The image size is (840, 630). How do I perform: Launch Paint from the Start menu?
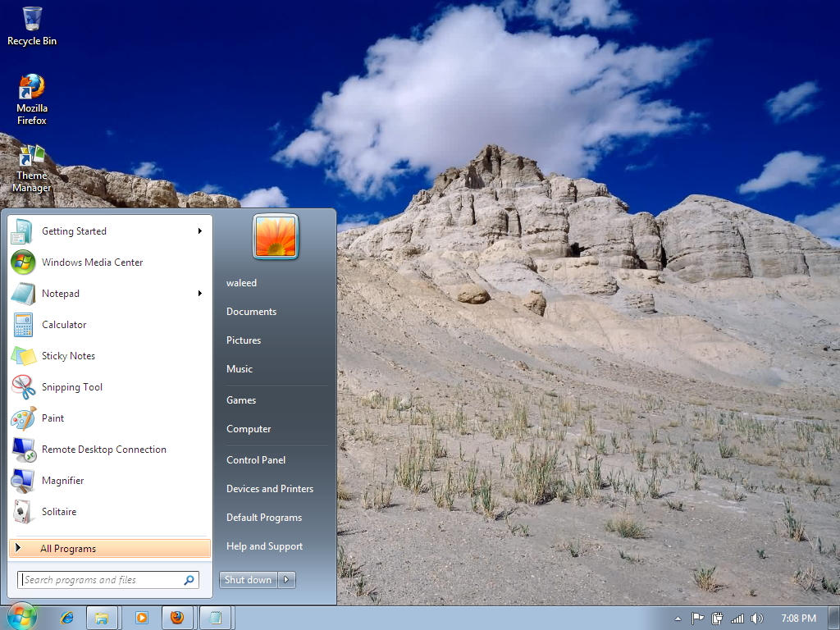pyautogui.click(x=53, y=418)
